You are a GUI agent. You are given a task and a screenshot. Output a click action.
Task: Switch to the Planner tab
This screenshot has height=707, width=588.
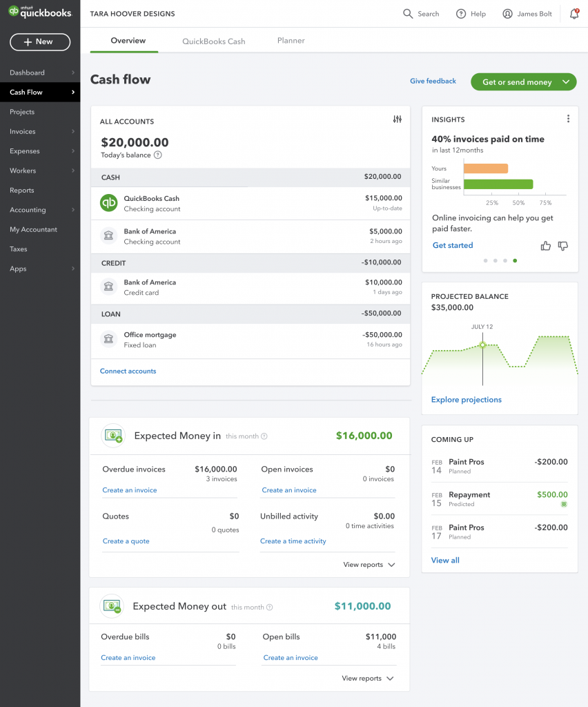point(291,41)
